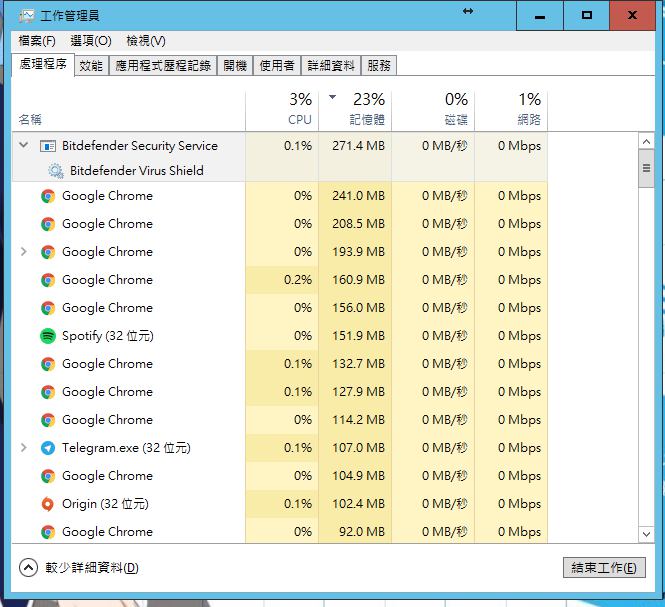
Task: Click the Telegram.exe paper plane icon
Action: pos(47,448)
